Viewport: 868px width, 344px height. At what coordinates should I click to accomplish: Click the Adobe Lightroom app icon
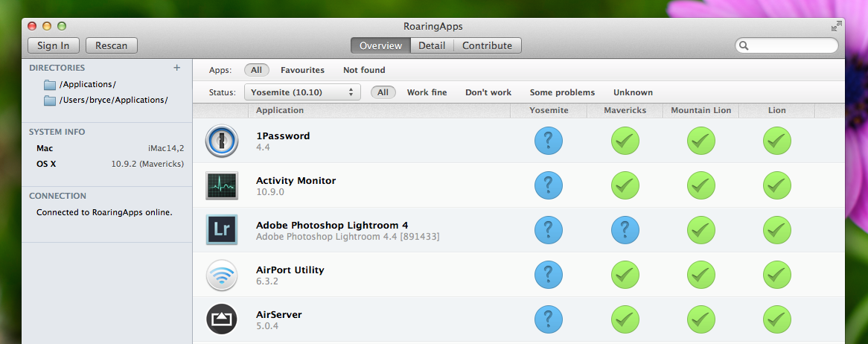[x=221, y=230]
